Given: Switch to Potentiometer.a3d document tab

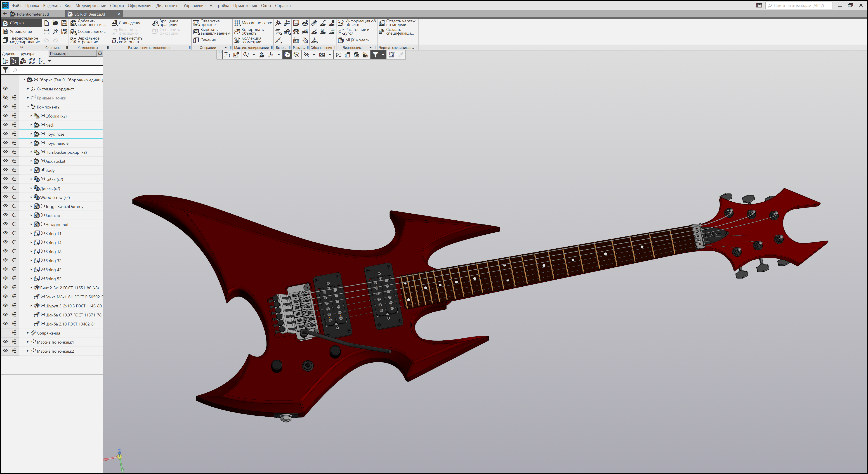Looking at the screenshot, I should [x=33, y=14].
